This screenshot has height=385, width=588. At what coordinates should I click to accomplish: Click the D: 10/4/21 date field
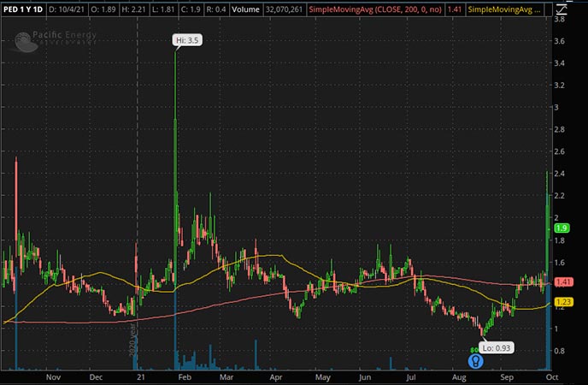[x=67, y=9]
